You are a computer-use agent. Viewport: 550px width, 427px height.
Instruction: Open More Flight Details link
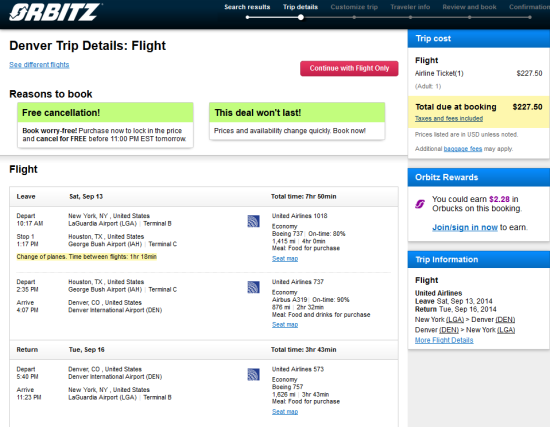pos(444,340)
